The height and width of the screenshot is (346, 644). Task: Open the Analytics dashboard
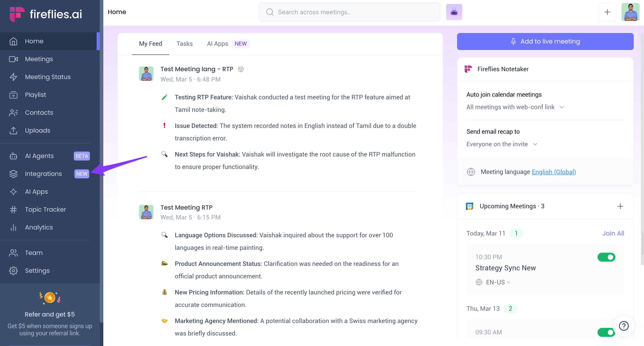coord(39,227)
